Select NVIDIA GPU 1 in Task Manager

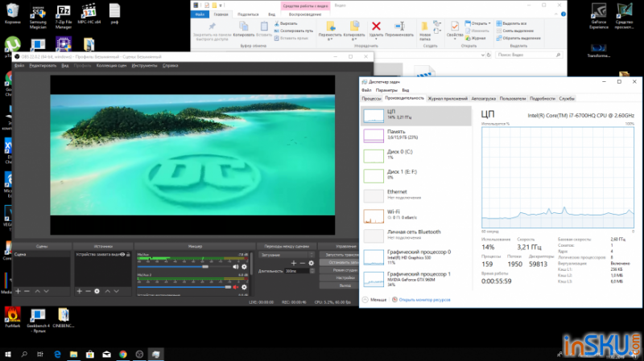click(x=416, y=279)
